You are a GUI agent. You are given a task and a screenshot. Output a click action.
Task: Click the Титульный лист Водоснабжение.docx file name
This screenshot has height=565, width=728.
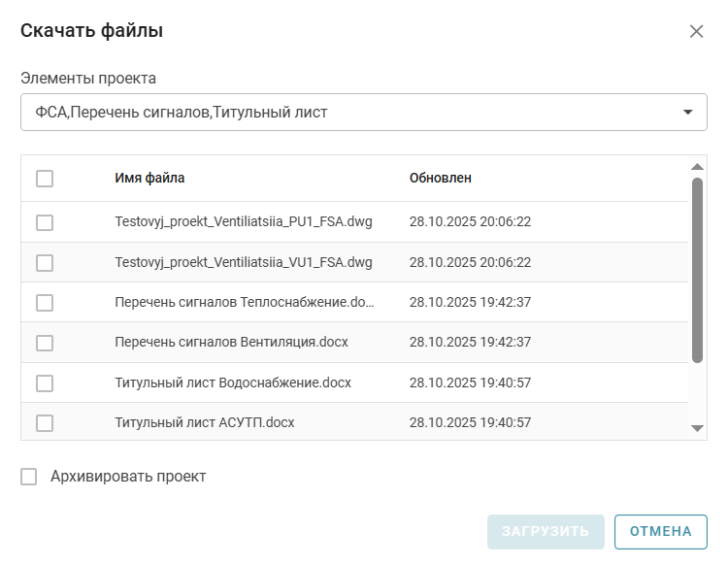click(x=233, y=382)
